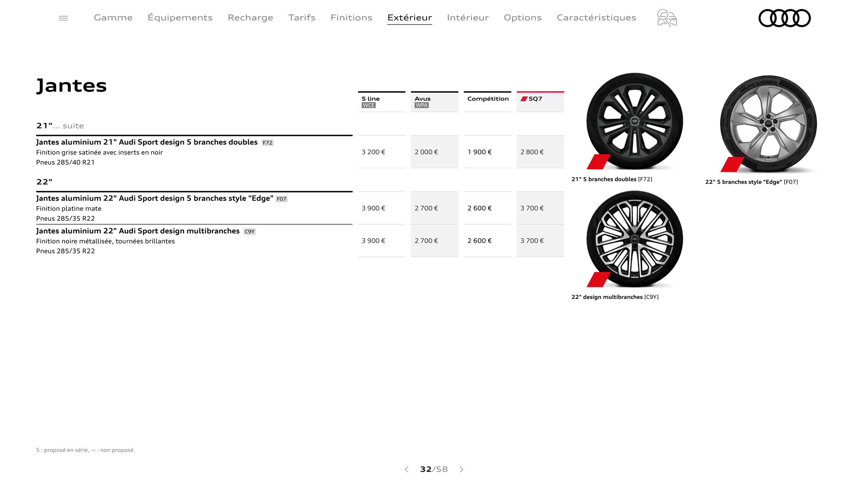868x488 pixels.
Task: Click the F72 option code badge
Action: point(267,143)
